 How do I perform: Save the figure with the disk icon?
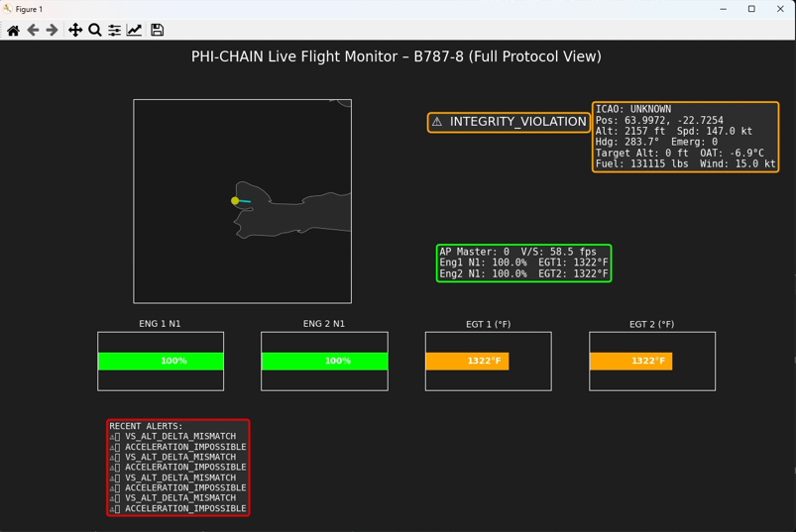coord(157,31)
